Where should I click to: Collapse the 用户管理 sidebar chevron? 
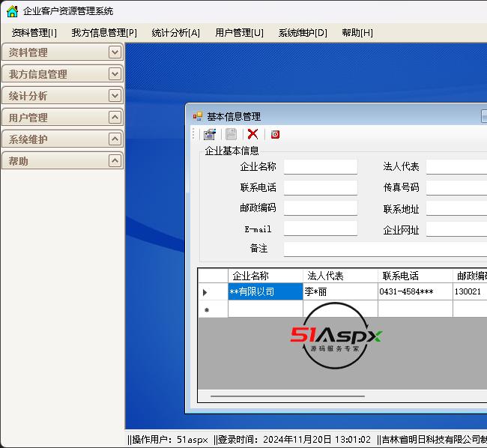[x=115, y=118]
